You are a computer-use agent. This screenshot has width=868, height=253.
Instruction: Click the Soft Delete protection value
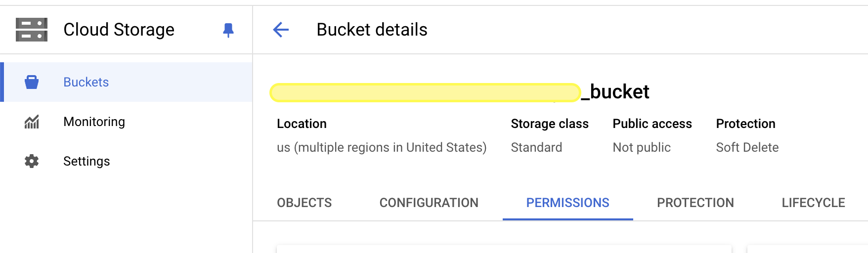coord(747,147)
